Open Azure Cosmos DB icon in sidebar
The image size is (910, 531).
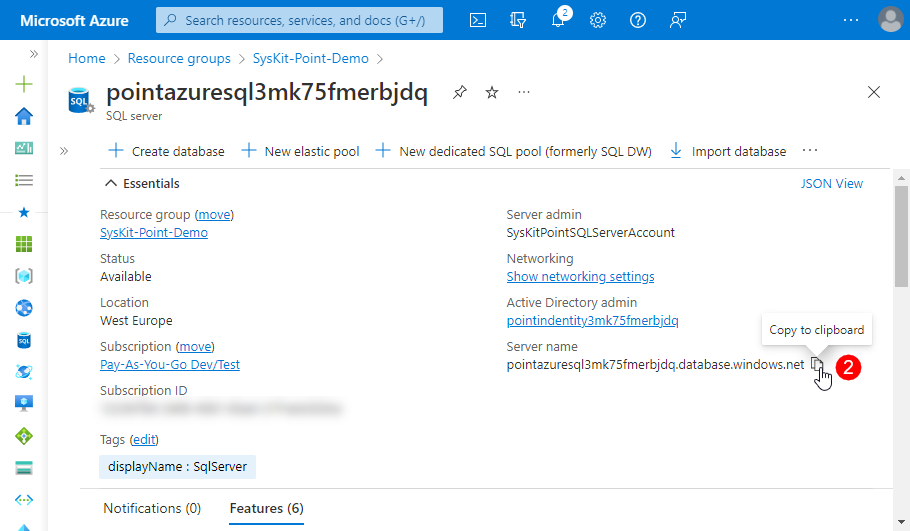coord(24,372)
